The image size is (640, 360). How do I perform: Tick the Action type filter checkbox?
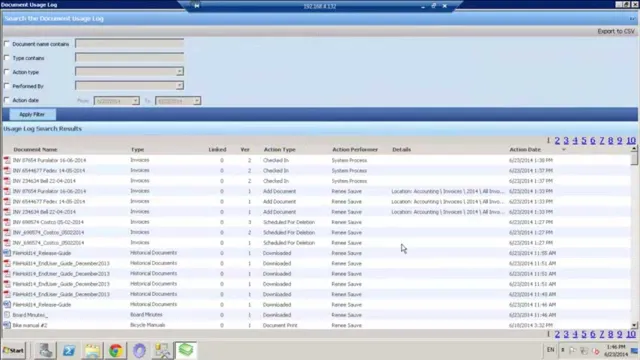[x=7, y=72]
